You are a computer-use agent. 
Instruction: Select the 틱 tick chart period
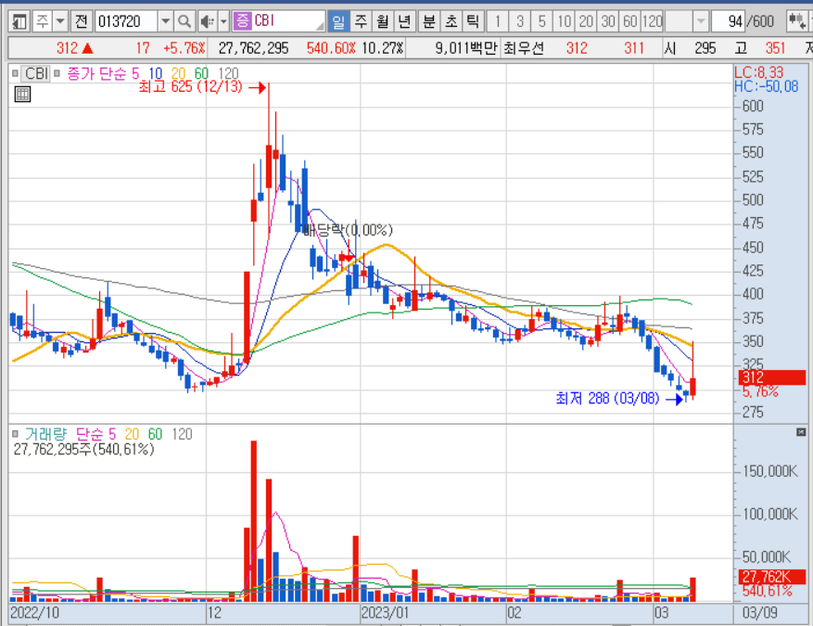[x=472, y=21]
